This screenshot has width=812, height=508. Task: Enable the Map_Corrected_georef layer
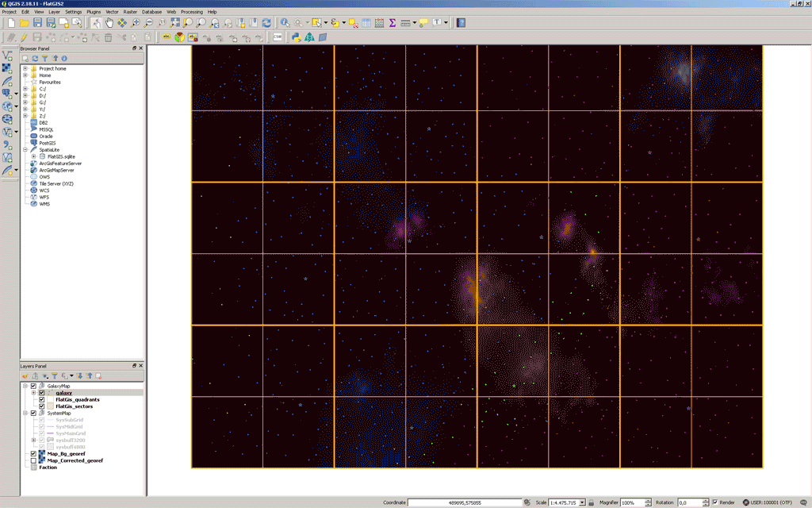[33, 460]
